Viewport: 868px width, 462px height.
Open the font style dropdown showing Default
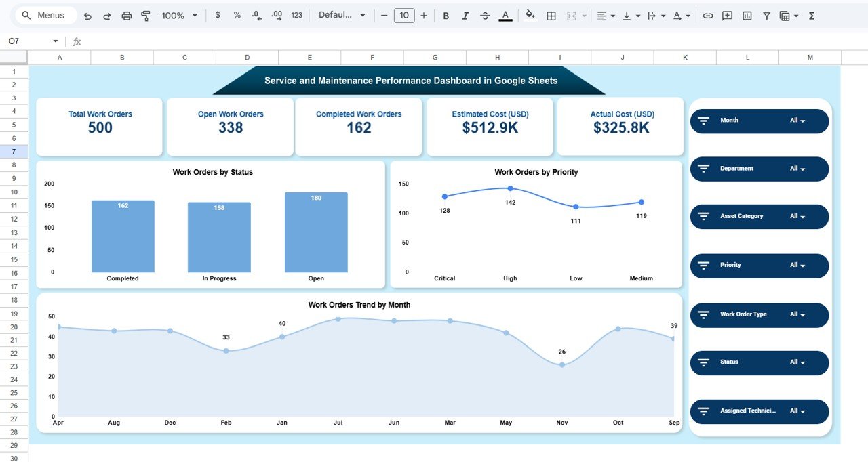click(342, 15)
